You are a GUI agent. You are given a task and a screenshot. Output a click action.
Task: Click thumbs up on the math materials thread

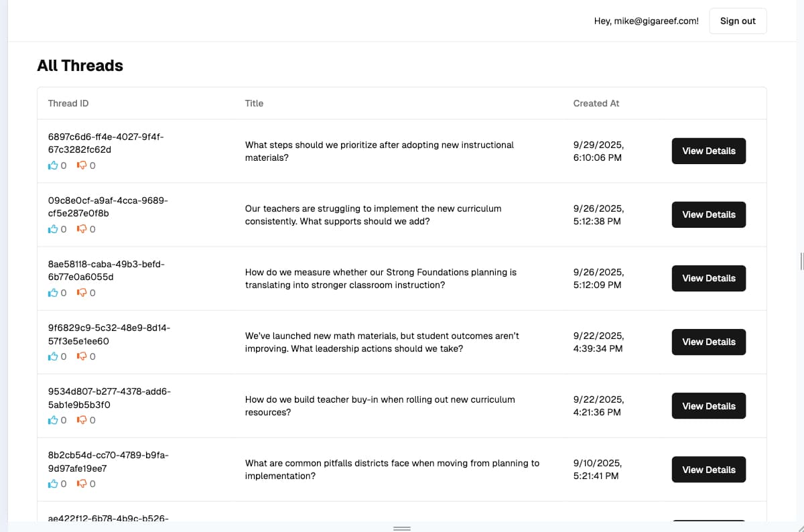point(54,356)
